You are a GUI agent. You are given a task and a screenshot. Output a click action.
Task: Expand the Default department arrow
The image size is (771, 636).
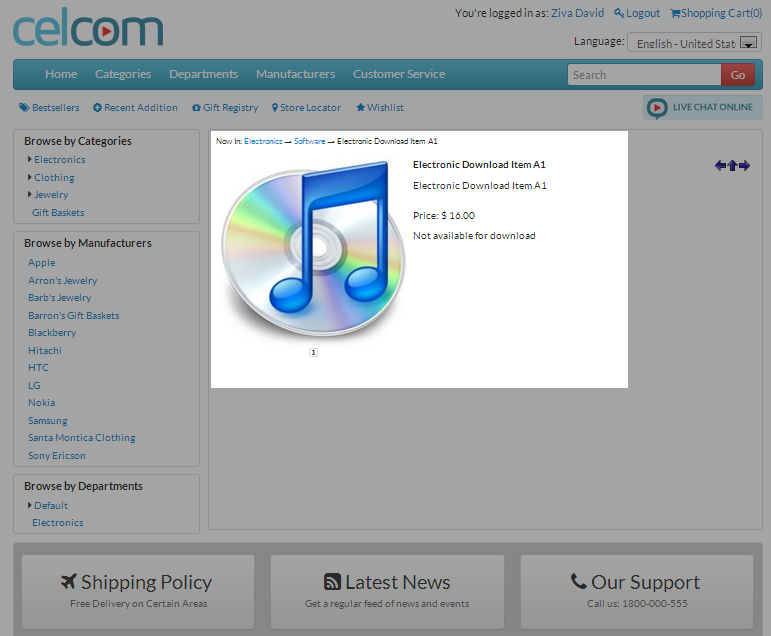click(x=30, y=505)
